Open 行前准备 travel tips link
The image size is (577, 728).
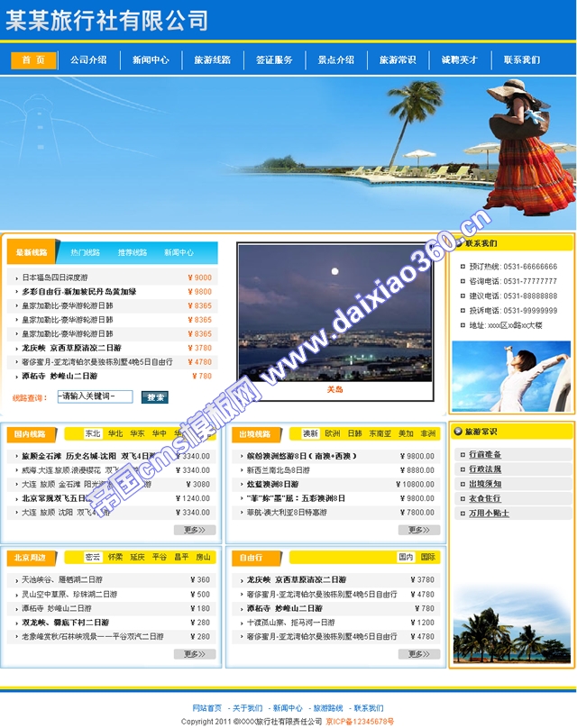(485, 454)
